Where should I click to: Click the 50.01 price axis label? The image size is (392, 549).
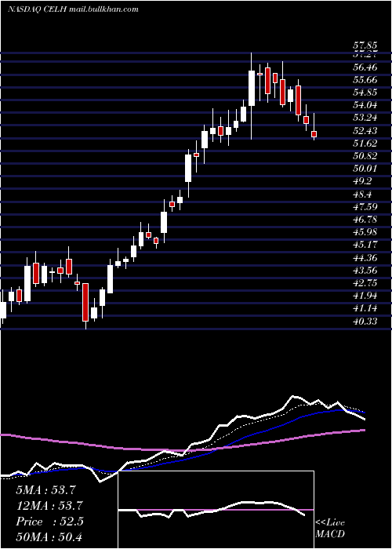coord(365,169)
